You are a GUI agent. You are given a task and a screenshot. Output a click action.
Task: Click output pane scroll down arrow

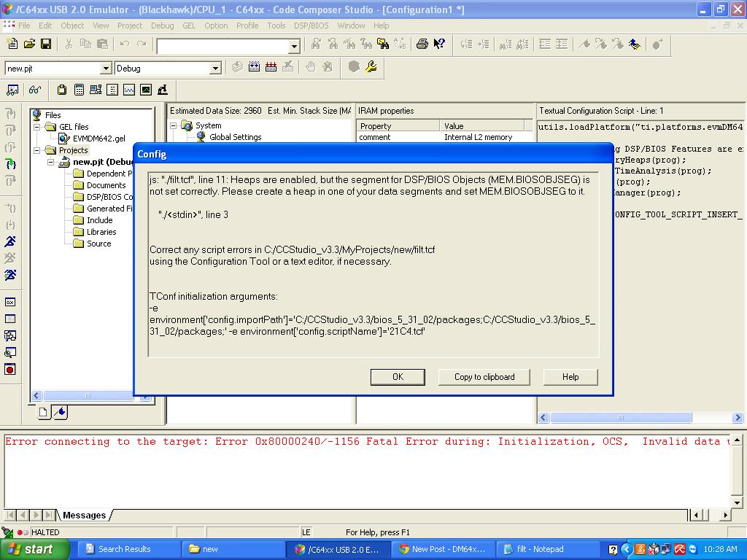coord(737,502)
